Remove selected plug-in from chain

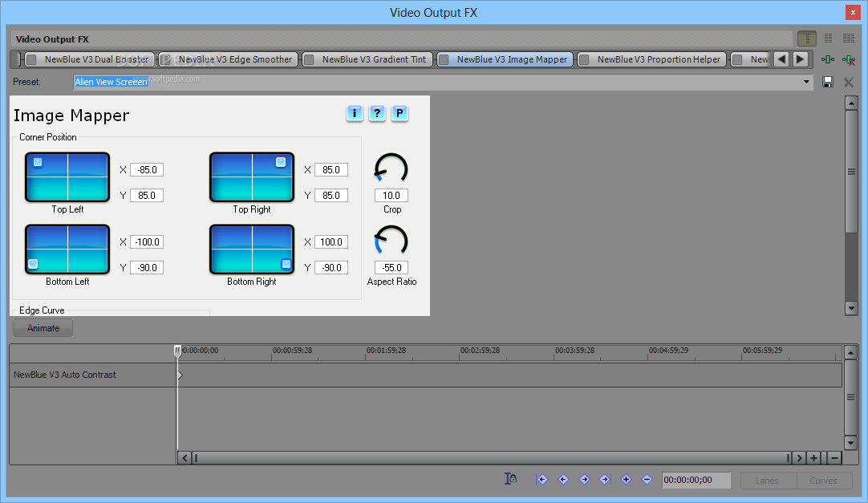point(848,59)
